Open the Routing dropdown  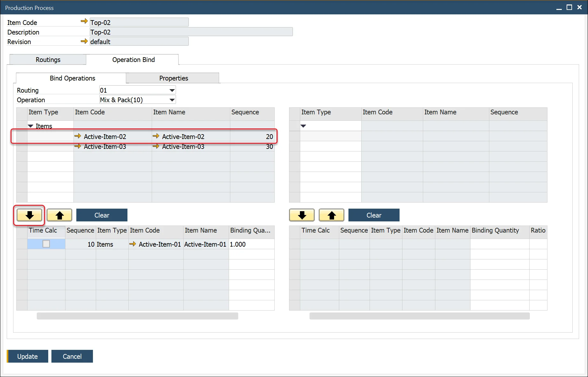point(172,90)
